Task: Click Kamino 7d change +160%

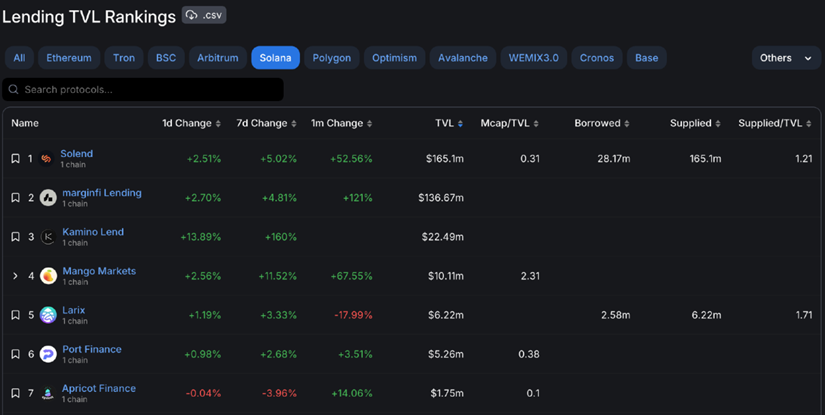Action: [x=280, y=237]
